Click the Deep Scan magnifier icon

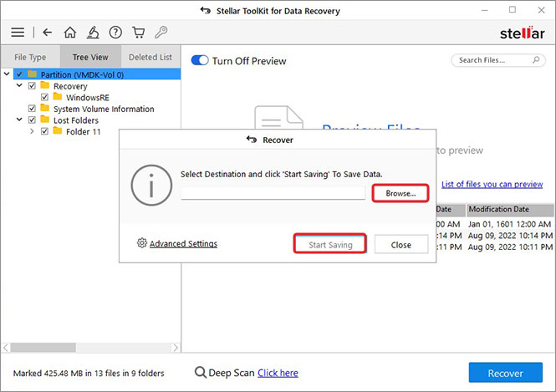[201, 373]
